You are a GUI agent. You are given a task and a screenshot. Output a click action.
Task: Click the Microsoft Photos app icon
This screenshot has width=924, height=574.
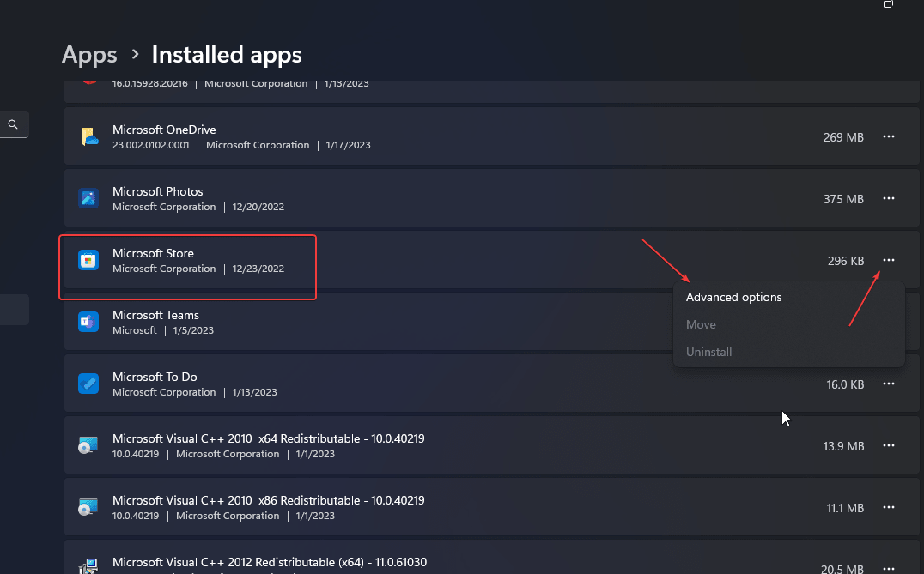pyautogui.click(x=88, y=198)
